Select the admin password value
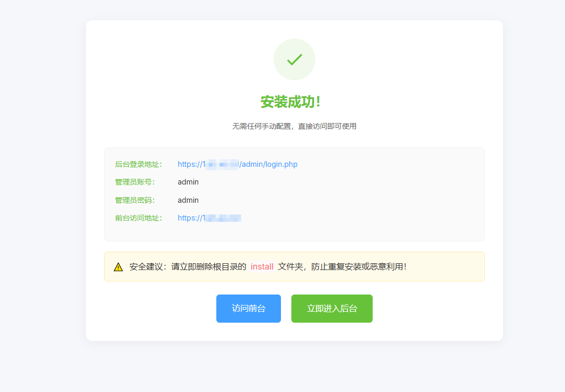Image resolution: width=565 pixels, height=392 pixels. coord(188,200)
